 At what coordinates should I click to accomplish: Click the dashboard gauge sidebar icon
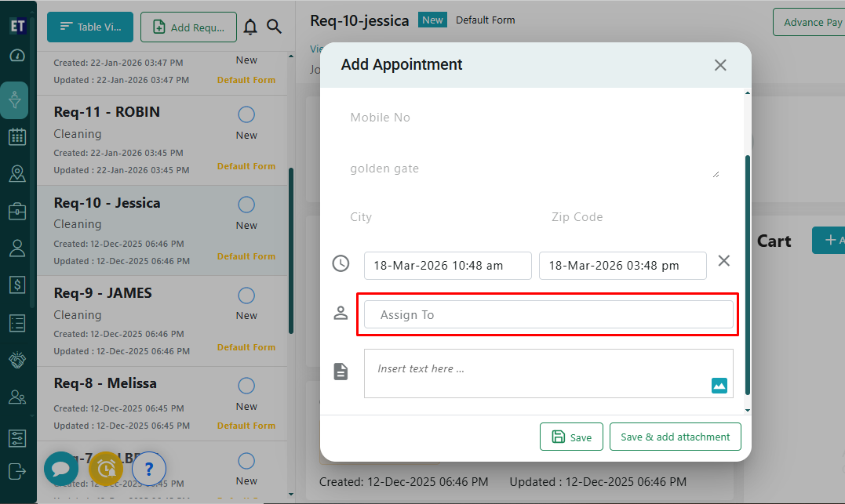click(x=16, y=56)
